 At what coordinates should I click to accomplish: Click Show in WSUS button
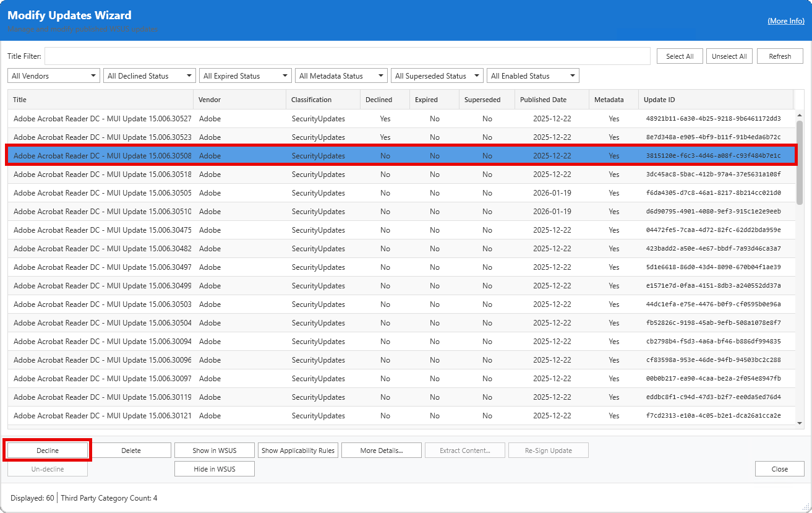click(x=214, y=450)
